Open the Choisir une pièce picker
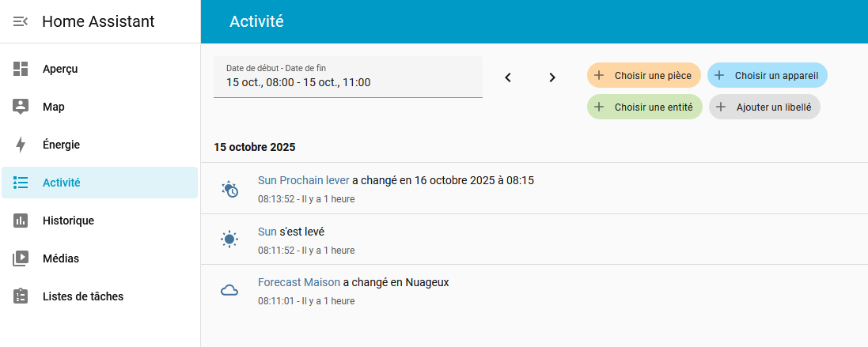This screenshot has height=347, width=868. click(x=644, y=76)
